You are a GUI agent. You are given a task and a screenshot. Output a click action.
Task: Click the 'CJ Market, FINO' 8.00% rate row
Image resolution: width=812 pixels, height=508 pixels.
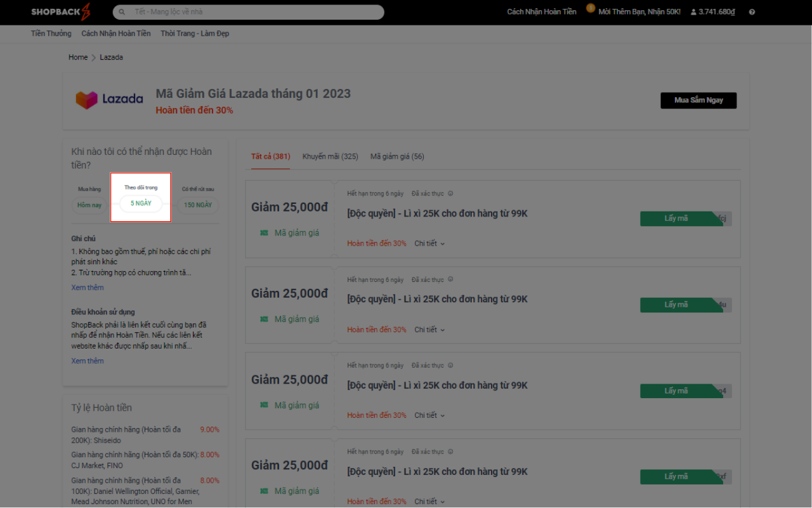[x=145, y=460]
